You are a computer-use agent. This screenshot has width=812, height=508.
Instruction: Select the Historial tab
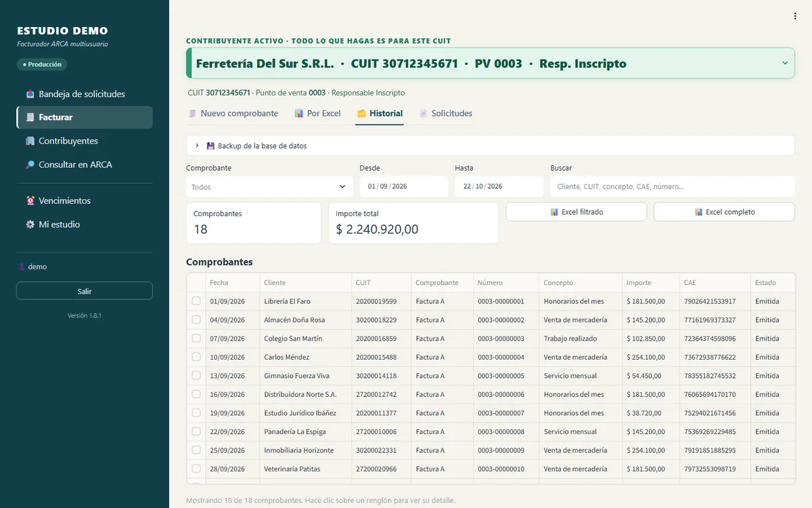pos(380,113)
